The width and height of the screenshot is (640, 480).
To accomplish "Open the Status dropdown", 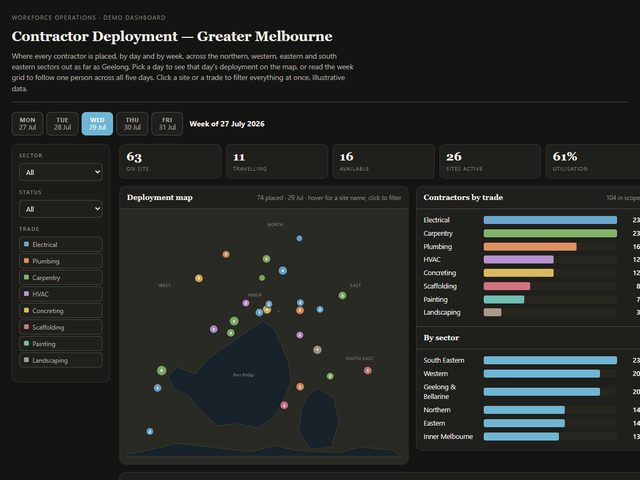I will tap(61, 209).
